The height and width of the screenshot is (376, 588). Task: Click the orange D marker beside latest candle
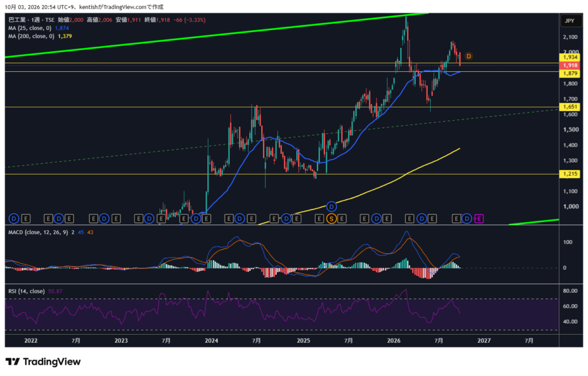tap(469, 56)
